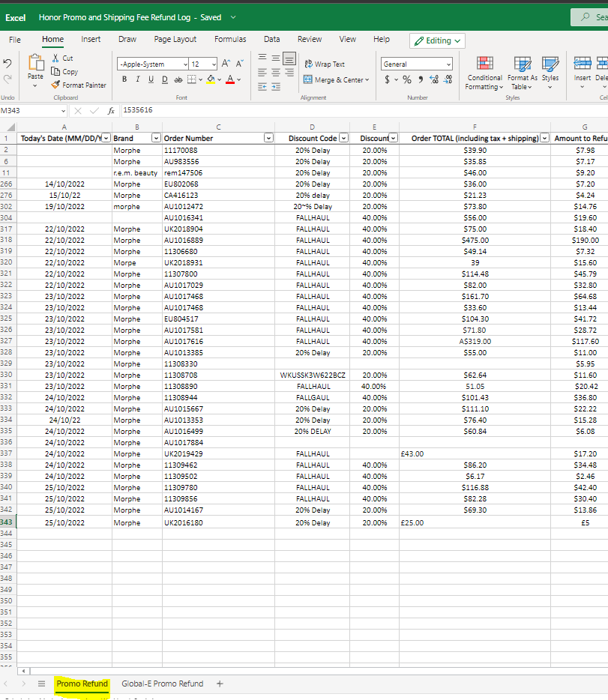Apply comma style format
608x700 pixels.
pos(421,79)
